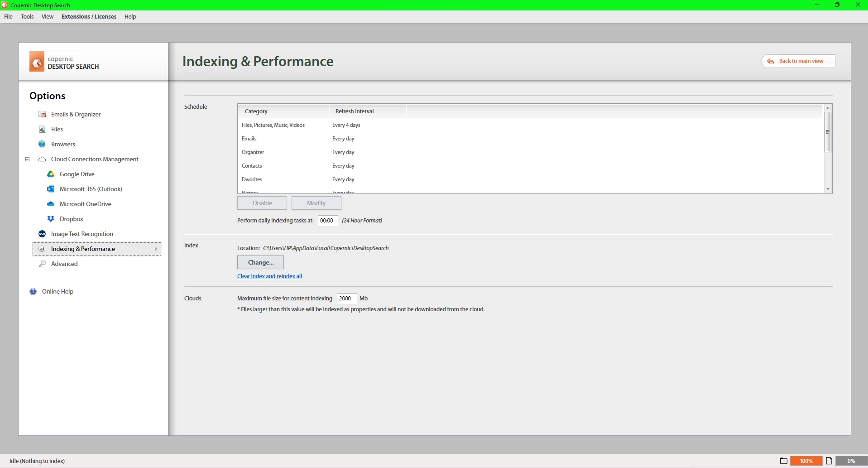Click the Cloud Connections Management cloud icon
Image resolution: width=868 pixels, height=468 pixels.
(x=42, y=159)
